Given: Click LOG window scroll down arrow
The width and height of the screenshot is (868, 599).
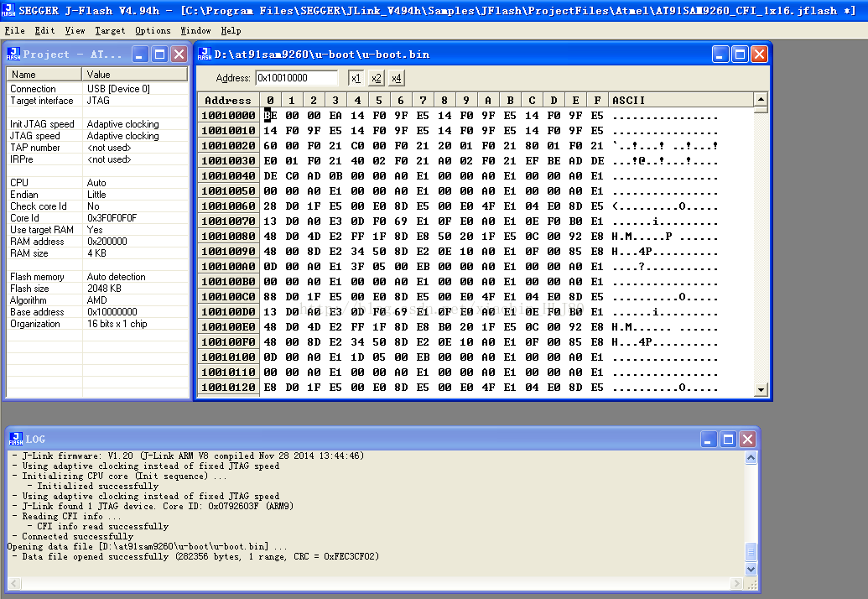Looking at the screenshot, I should point(751,569).
